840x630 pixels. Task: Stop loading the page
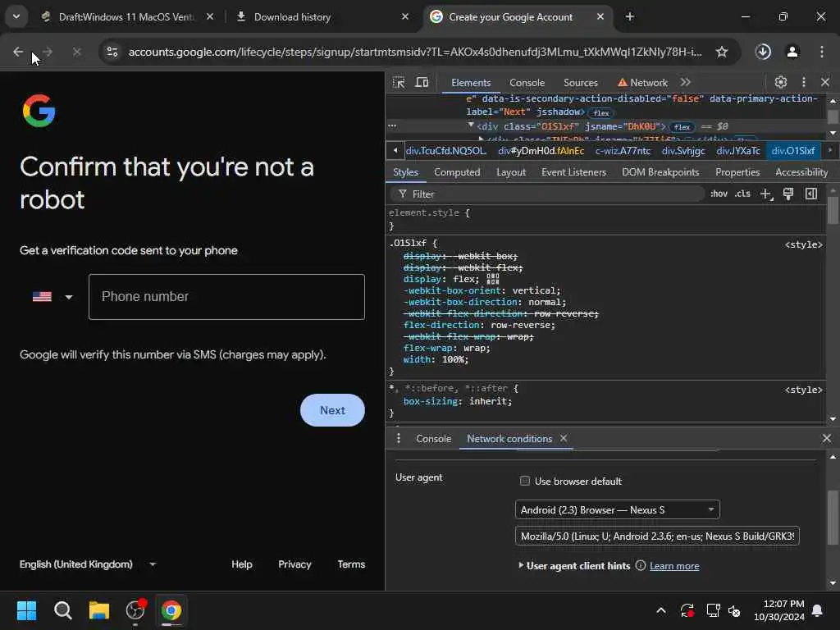(76, 52)
